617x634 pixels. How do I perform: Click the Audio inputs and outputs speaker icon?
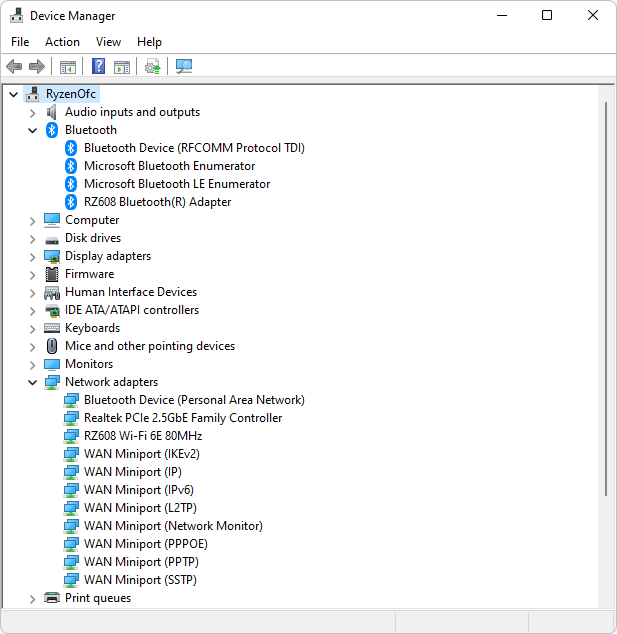click(51, 112)
